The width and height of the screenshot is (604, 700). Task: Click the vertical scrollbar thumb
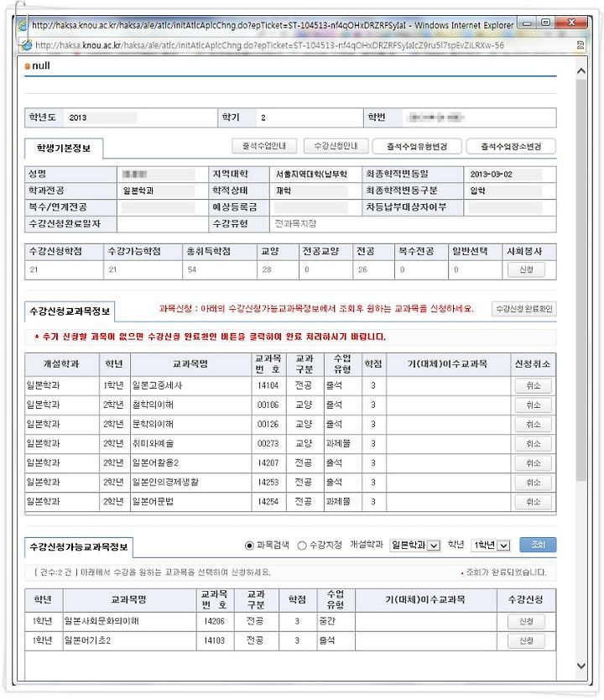pyautogui.click(x=581, y=280)
